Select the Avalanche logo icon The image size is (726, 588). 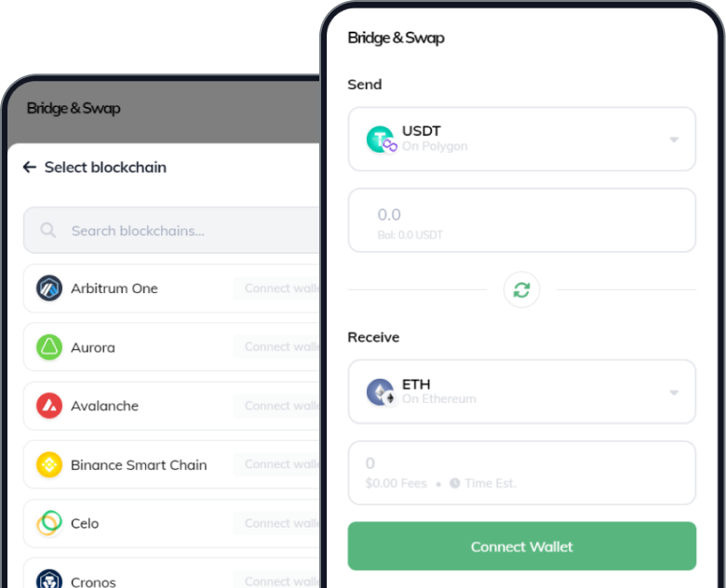tap(49, 406)
